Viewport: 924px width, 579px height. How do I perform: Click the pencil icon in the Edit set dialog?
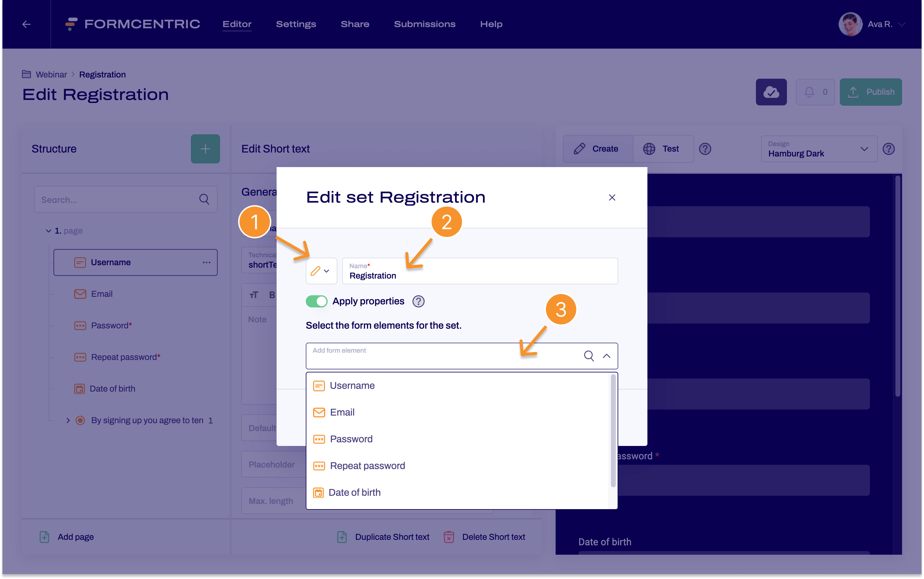[316, 271]
